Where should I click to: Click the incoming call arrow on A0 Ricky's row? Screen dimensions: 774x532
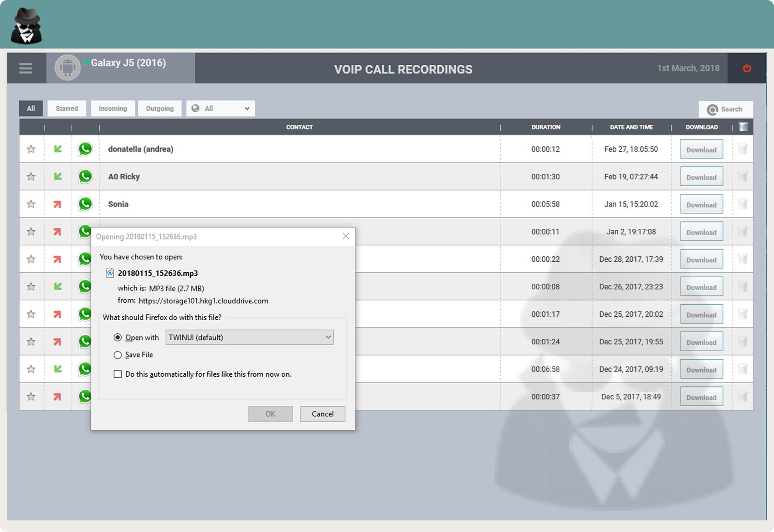[58, 176]
